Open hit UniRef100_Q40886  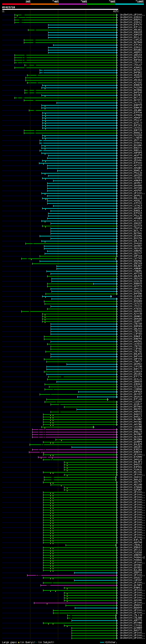tap(131, 186)
